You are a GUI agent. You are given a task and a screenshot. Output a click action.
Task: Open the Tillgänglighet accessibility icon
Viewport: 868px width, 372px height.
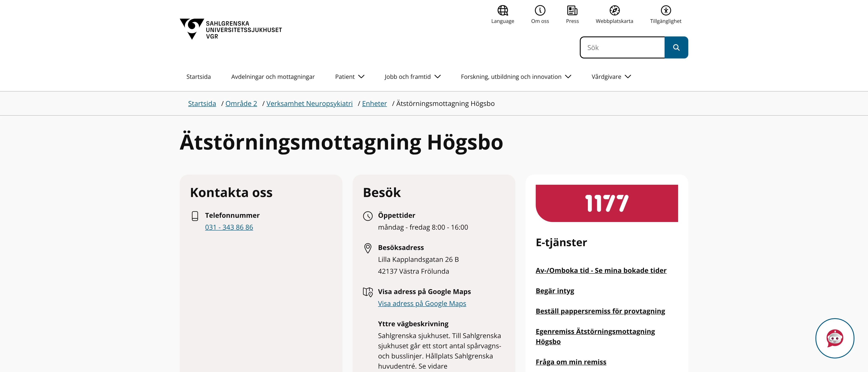(665, 10)
